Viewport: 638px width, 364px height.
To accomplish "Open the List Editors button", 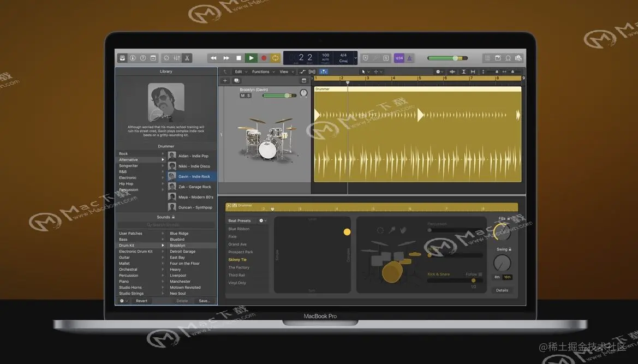I will (487, 58).
